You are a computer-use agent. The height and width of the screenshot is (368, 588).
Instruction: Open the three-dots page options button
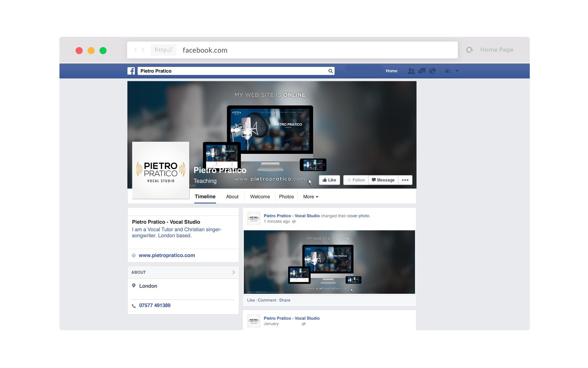click(405, 180)
